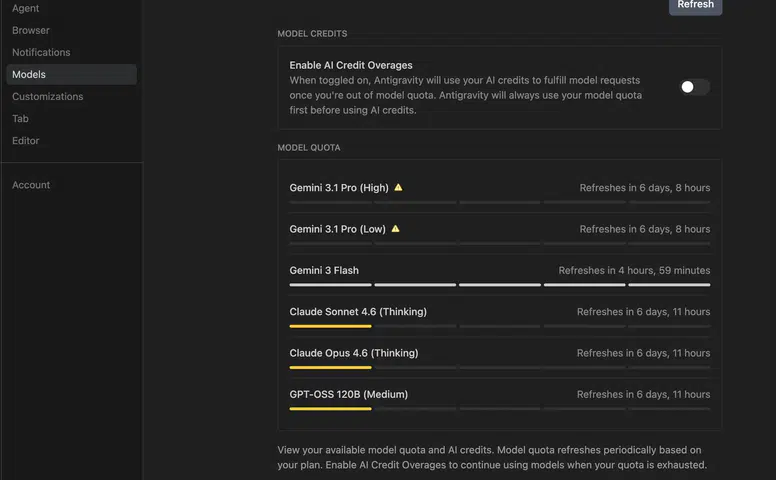Click Gemini 3.1 Pro (Low) 'Refreshes in 6 days, 8 hours' text

coord(645,229)
